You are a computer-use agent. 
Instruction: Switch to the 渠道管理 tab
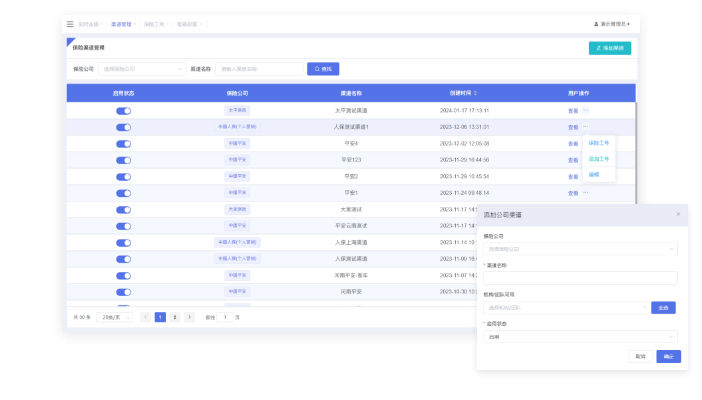121,23
